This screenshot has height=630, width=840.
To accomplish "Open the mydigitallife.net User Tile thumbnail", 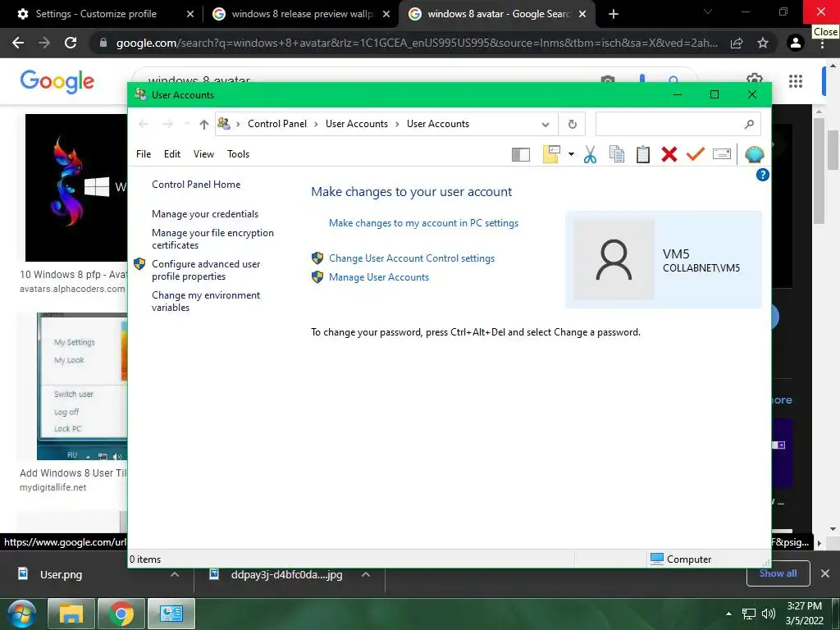I will 81,386.
